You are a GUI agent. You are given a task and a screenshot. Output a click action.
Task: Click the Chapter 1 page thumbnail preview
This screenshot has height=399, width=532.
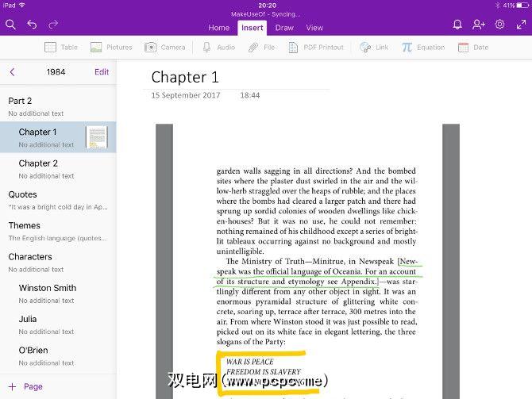coord(97,137)
